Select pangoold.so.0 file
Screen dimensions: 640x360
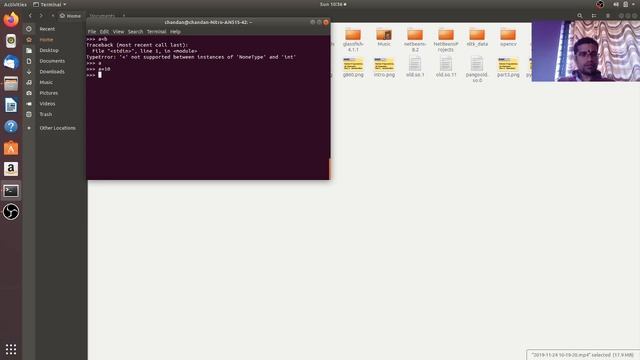coord(477,70)
